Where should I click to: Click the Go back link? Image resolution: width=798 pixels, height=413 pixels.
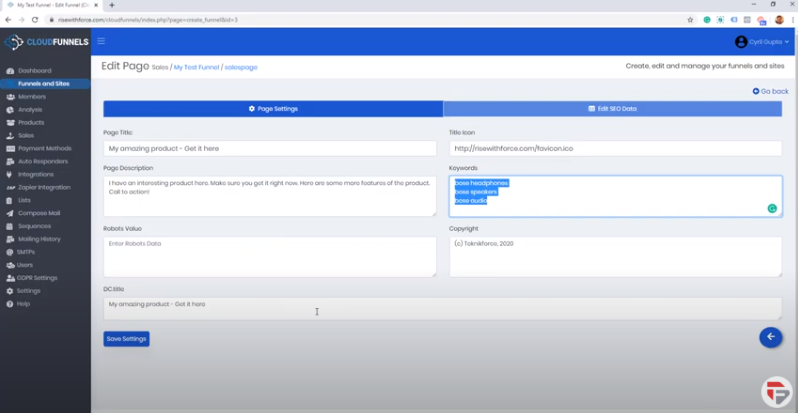point(770,91)
